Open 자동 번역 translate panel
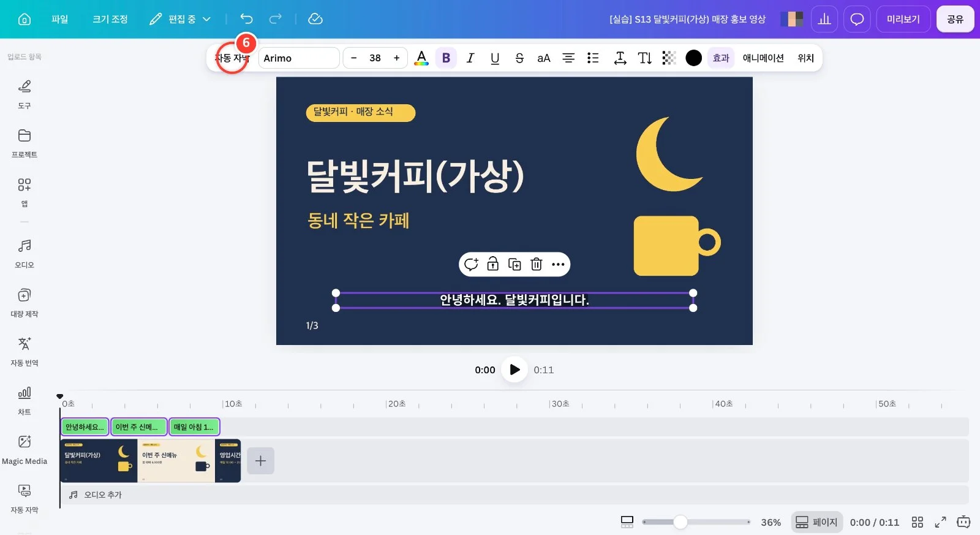This screenshot has width=980, height=535. (x=24, y=352)
